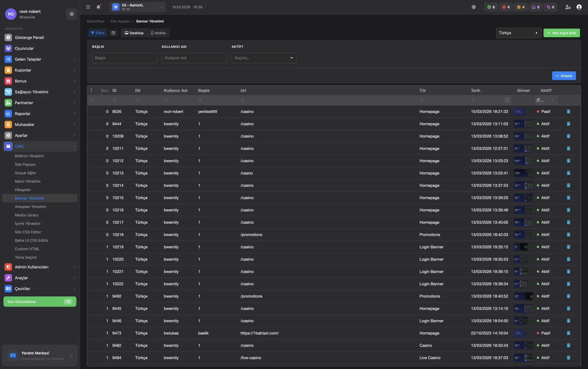This screenshot has height=369, width=588.
Task: Click the red withdrawals counter badge
Action: [x=506, y=7]
